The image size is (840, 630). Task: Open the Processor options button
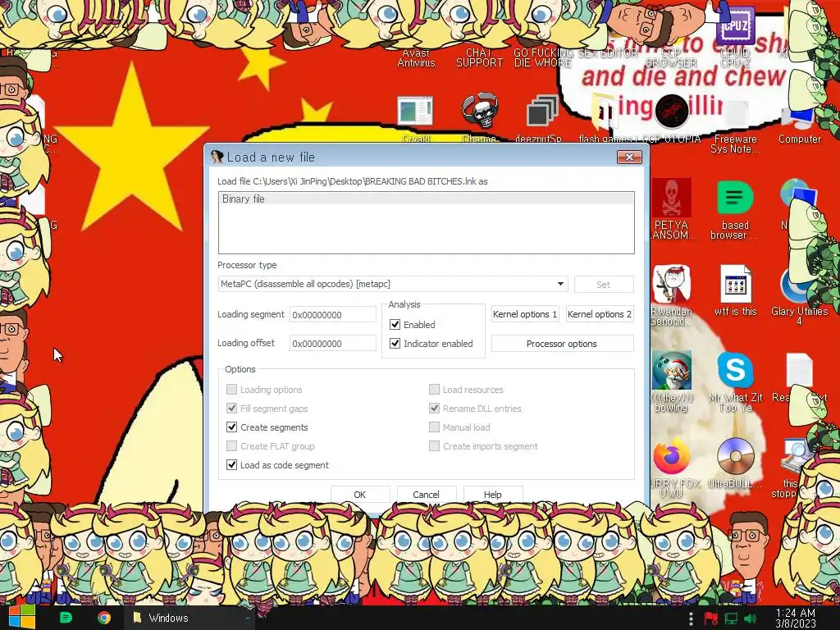[563, 344]
